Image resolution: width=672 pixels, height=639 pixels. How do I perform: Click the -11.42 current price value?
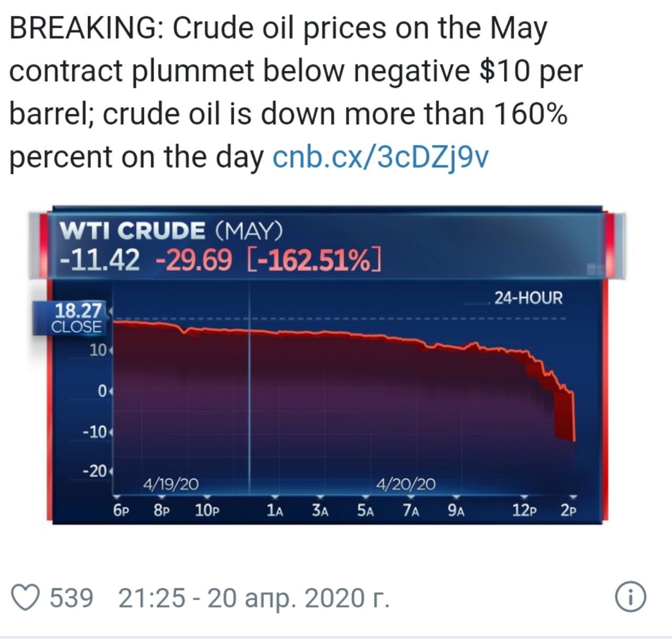click(100, 260)
